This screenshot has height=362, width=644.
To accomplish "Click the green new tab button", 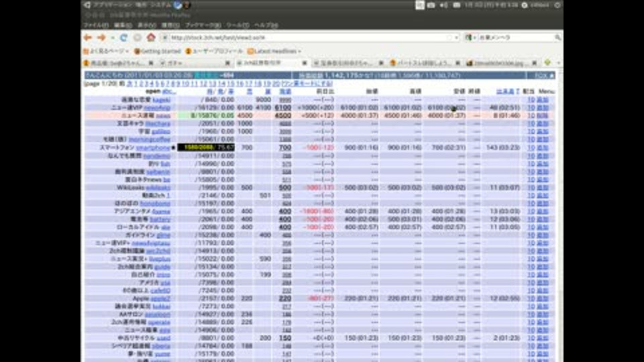I will (x=547, y=63).
